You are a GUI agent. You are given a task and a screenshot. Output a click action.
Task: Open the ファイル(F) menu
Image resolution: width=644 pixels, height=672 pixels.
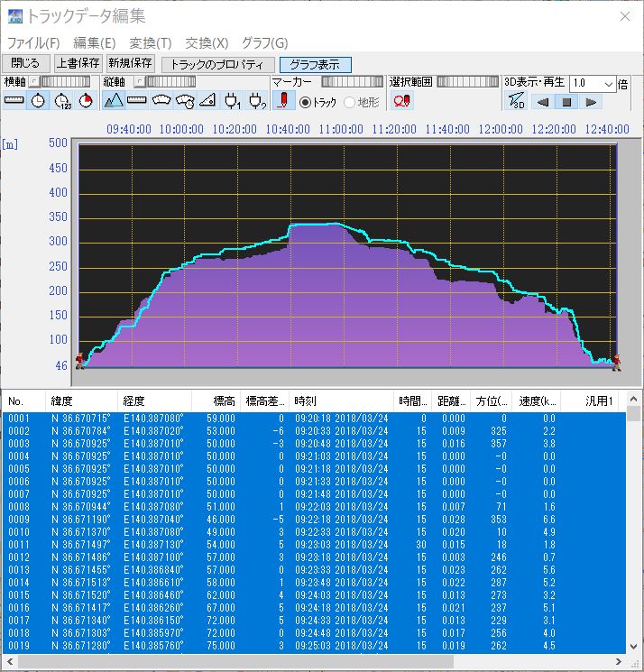tap(33, 43)
